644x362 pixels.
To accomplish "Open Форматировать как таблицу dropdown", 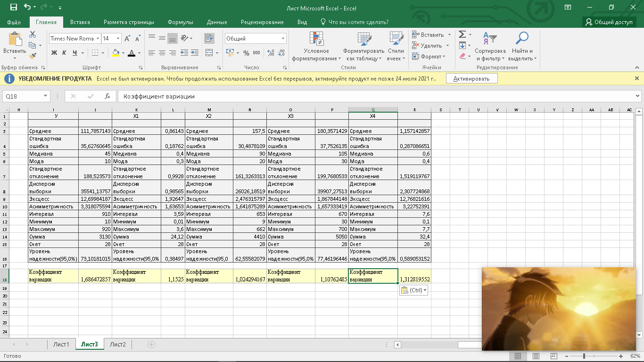I will pyautogui.click(x=363, y=47).
